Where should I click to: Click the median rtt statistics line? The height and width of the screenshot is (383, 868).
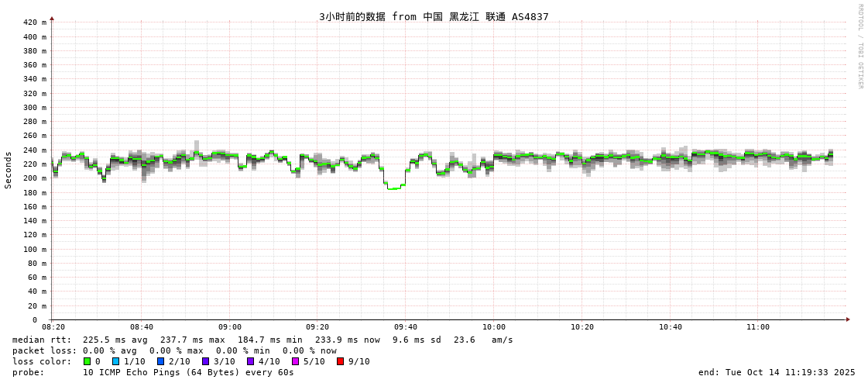tap(262, 340)
